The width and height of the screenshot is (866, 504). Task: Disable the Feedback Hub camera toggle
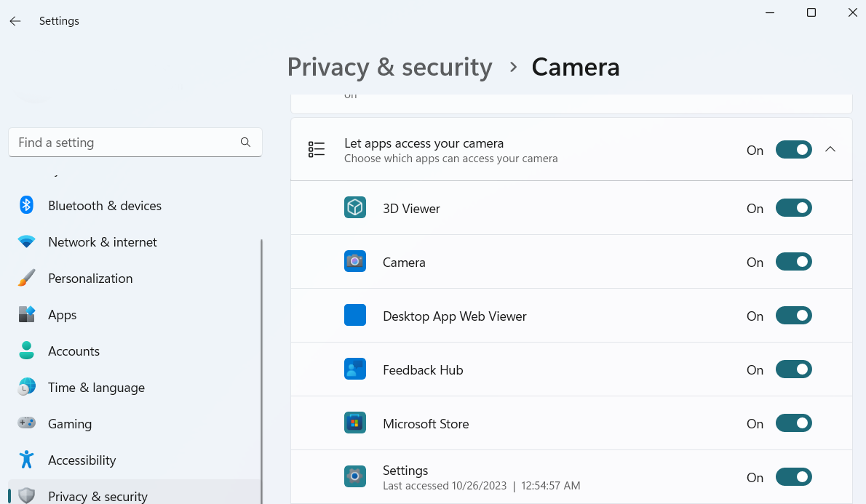point(793,369)
